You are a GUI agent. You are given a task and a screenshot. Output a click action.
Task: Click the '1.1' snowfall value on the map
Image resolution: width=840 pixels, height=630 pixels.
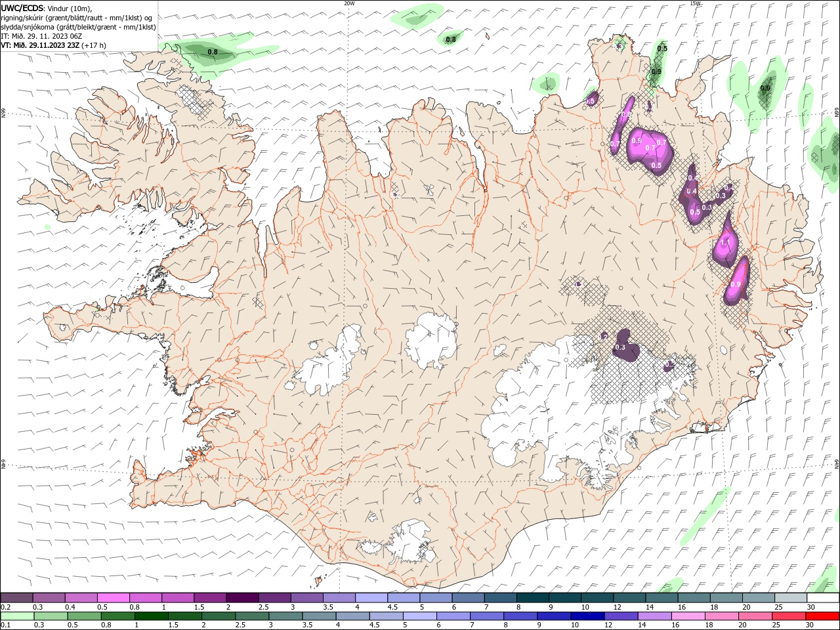tap(725, 243)
